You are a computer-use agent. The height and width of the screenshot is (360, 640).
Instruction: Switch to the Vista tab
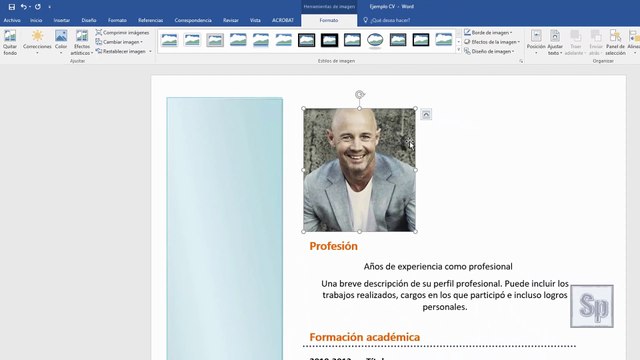coord(255,20)
